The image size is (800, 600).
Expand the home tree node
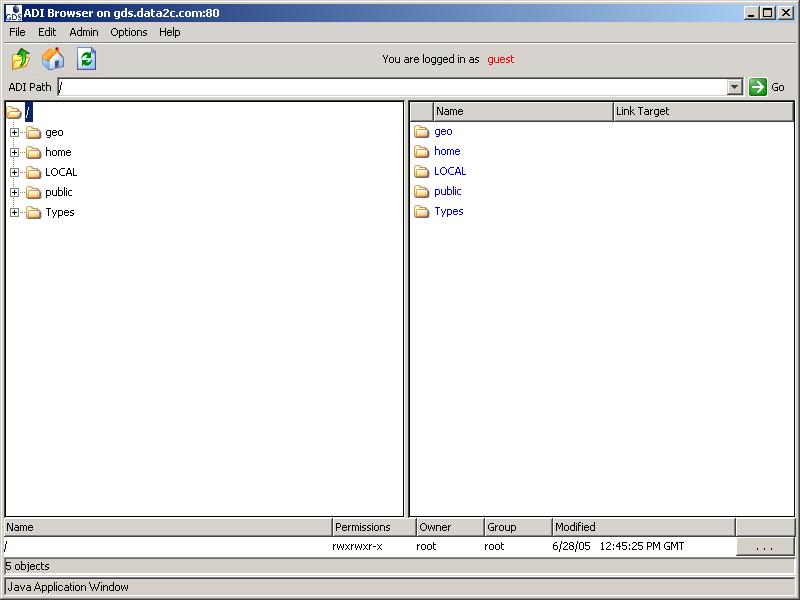(15, 152)
